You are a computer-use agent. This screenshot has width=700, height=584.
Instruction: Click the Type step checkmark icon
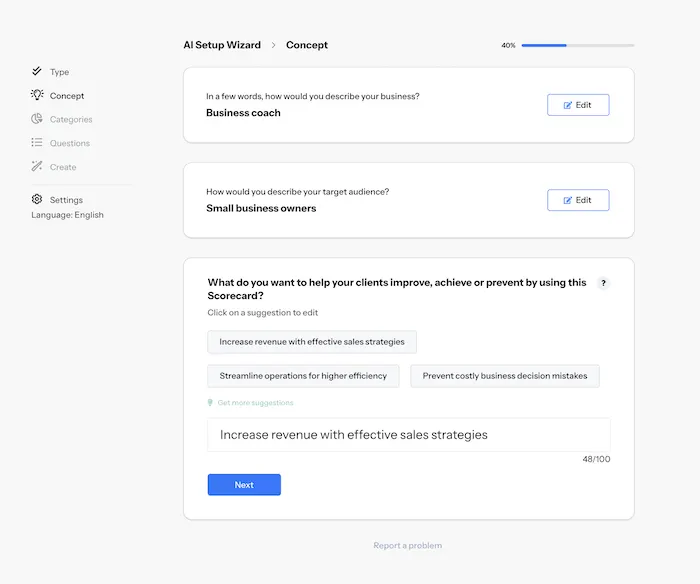[37, 72]
